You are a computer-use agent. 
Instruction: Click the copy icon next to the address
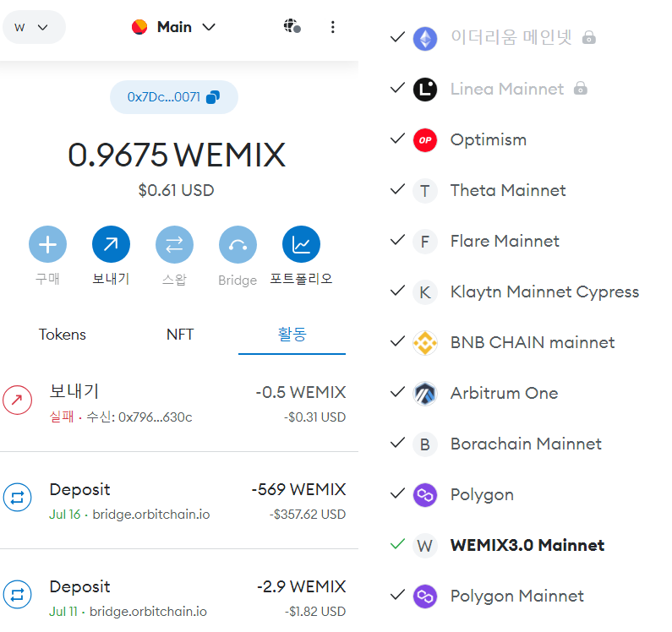[x=213, y=97]
